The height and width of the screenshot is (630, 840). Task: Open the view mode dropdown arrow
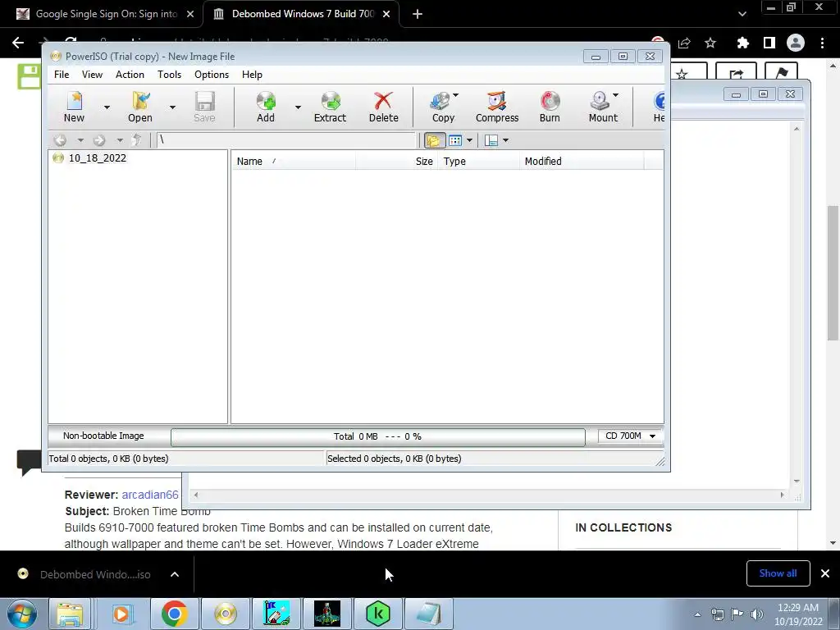(469, 140)
